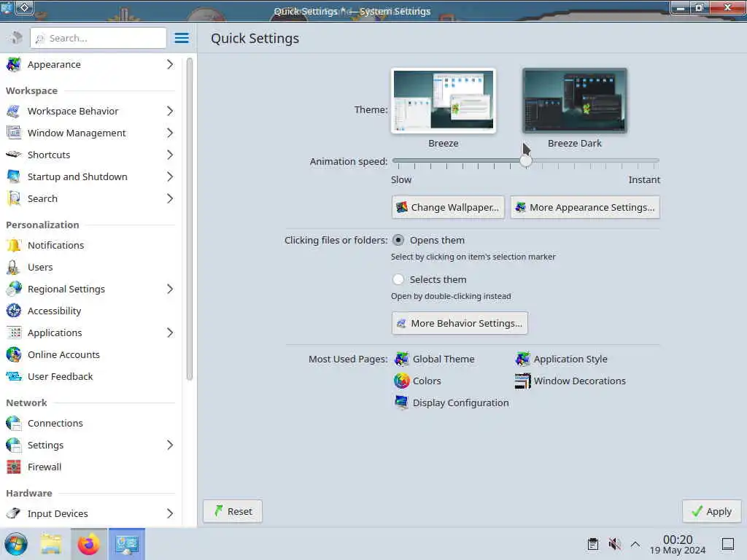Show hidden system tray icons arrow
Image resolution: width=747 pixels, height=560 pixels.
635,544
